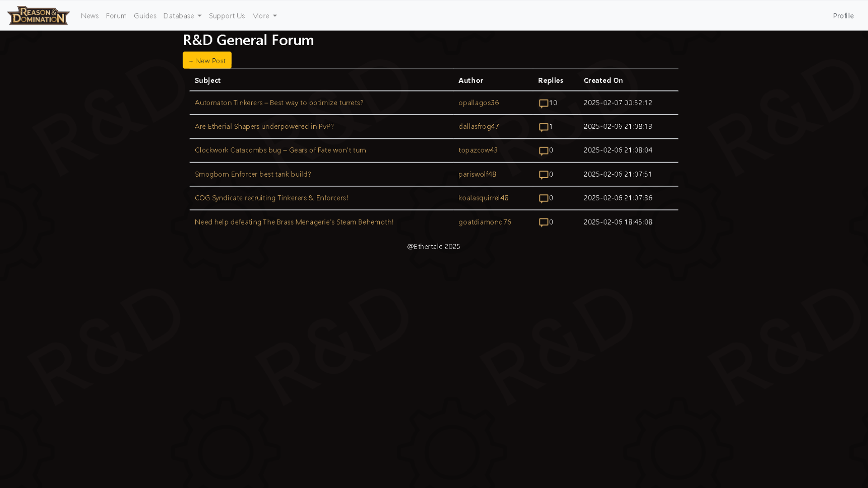Viewport: 868px width, 488px height.
Task: Open the Automaton Tinkerers turret optimization thread
Action: (x=278, y=103)
